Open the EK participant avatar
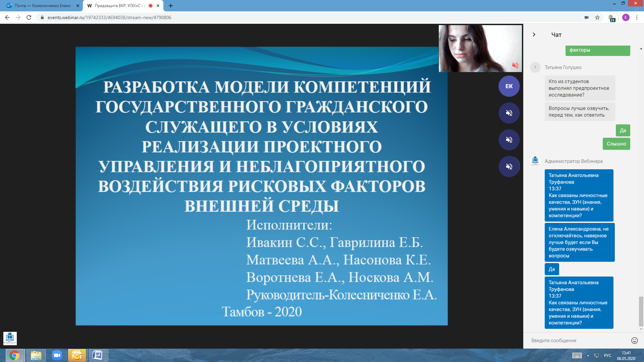The image size is (644, 362). (509, 86)
